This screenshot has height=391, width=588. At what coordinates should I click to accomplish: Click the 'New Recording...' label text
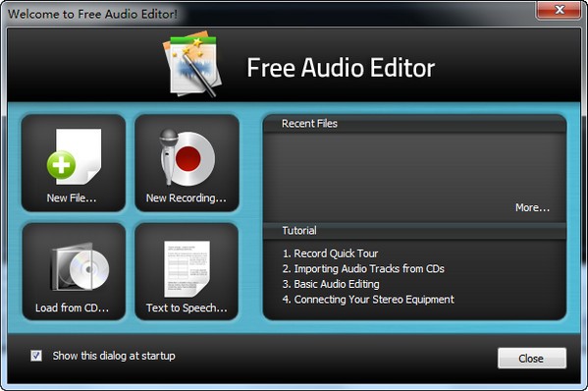(186, 198)
